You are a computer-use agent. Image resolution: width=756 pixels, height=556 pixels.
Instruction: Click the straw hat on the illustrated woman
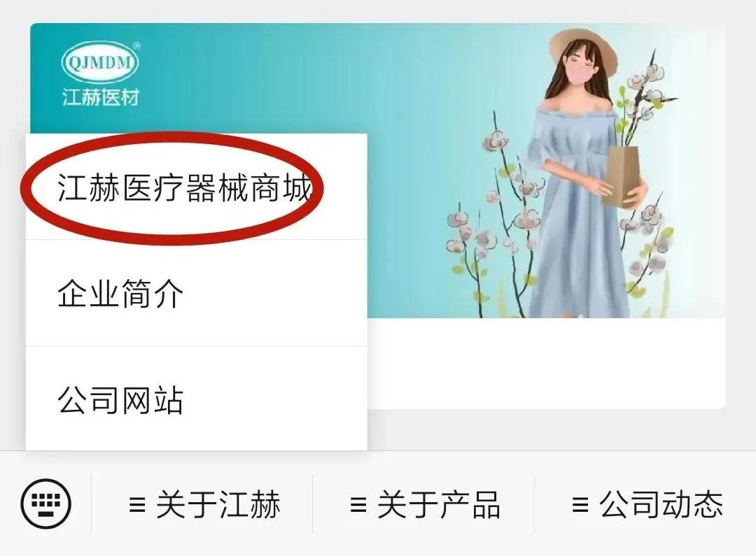coord(584,52)
